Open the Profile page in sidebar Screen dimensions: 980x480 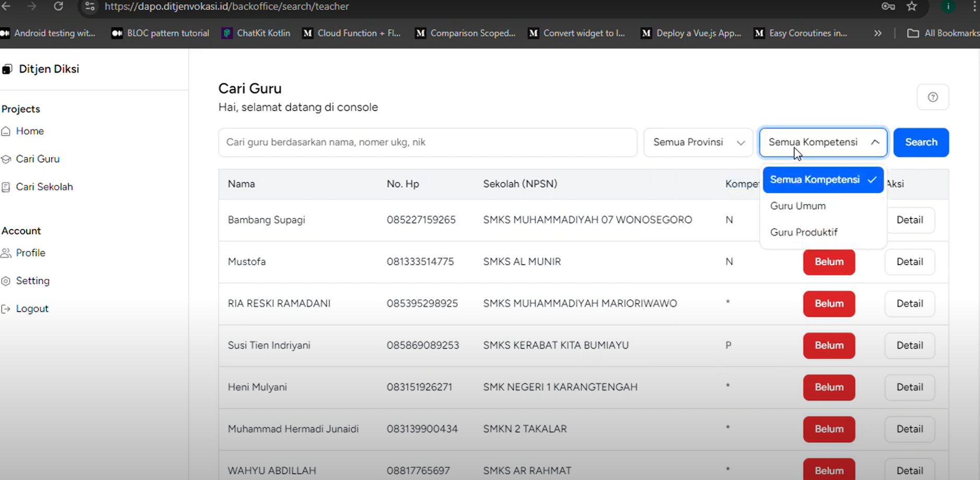[30, 253]
